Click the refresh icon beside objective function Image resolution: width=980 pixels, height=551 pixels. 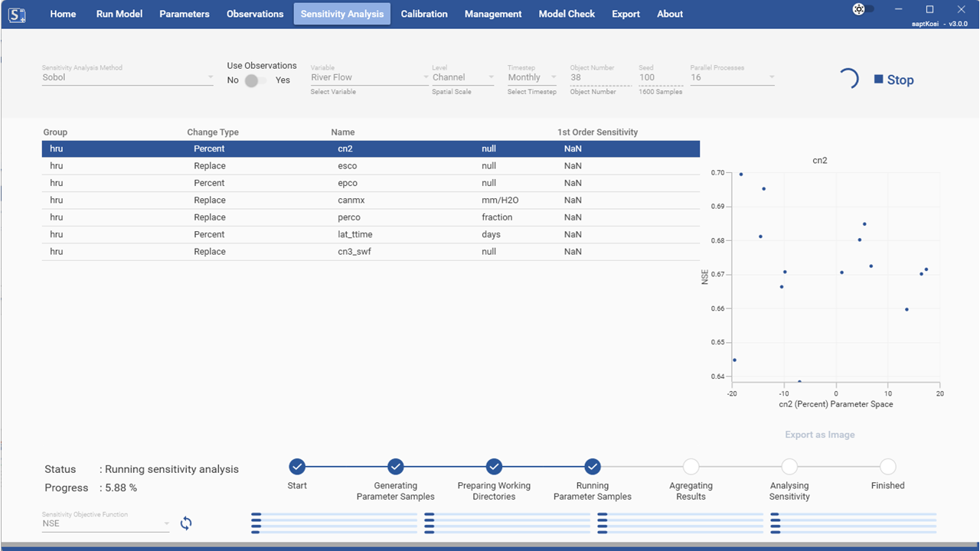[x=186, y=523]
